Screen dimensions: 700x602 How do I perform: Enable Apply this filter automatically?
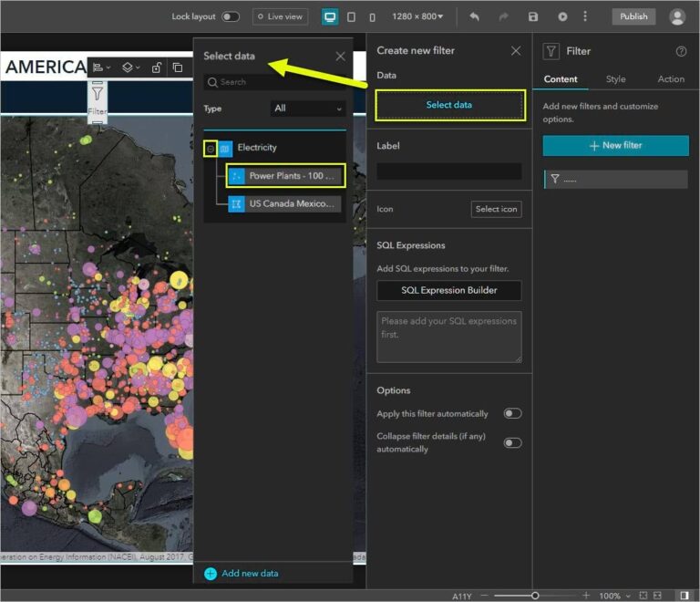[x=512, y=413]
